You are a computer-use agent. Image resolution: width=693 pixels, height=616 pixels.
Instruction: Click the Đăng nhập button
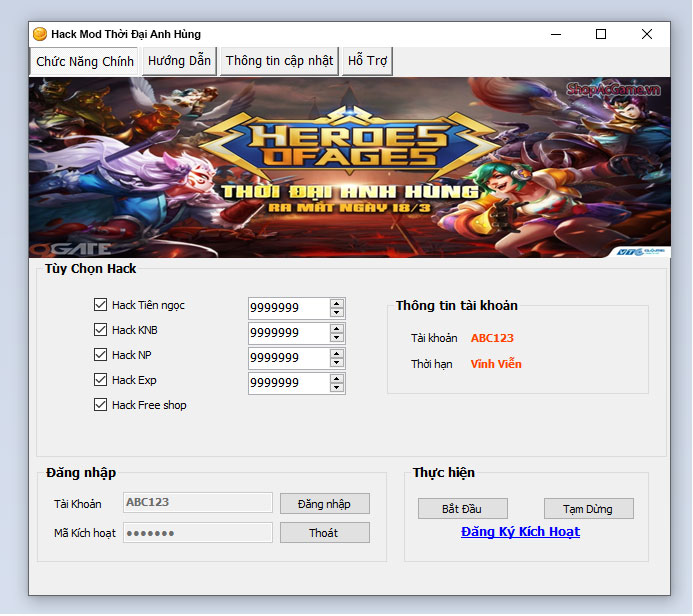click(325, 504)
